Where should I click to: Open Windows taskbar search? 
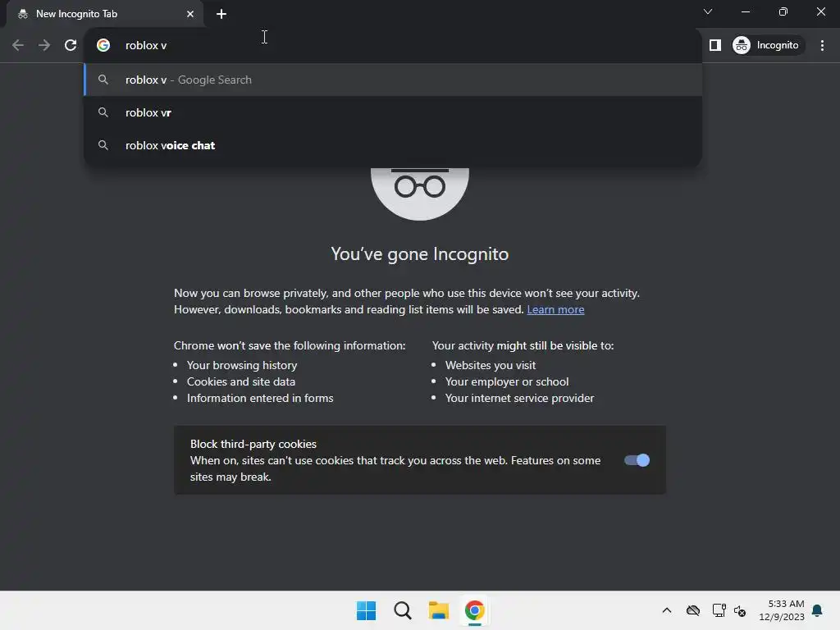pyautogui.click(x=402, y=610)
